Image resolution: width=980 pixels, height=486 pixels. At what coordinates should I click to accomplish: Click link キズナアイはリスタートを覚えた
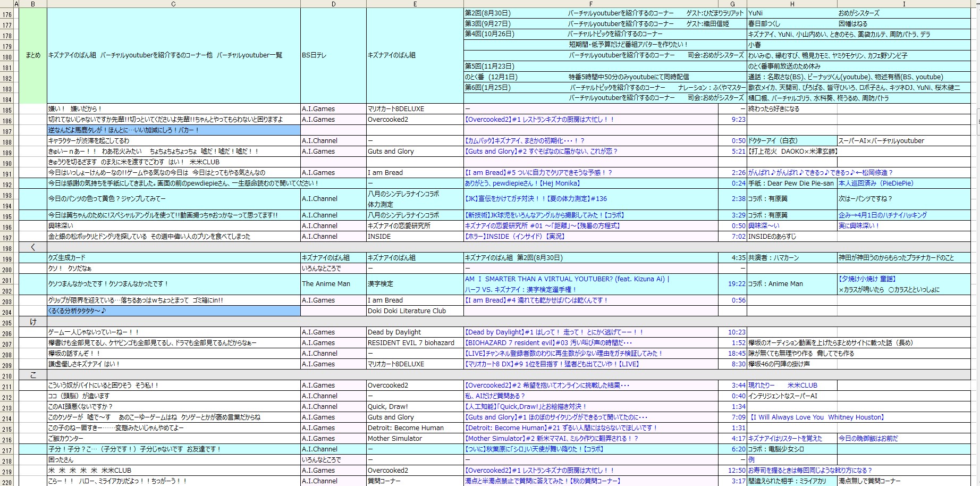(x=785, y=439)
